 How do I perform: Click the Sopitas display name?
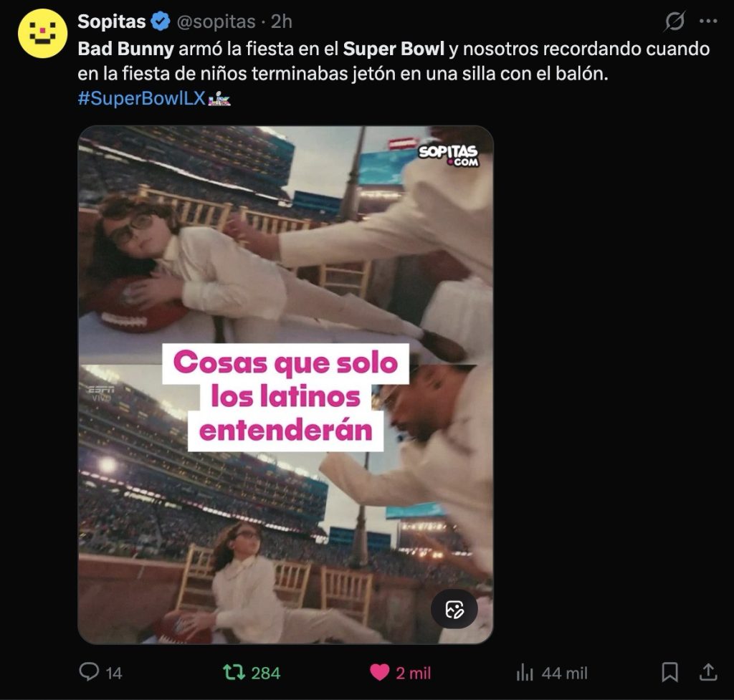click(x=112, y=21)
